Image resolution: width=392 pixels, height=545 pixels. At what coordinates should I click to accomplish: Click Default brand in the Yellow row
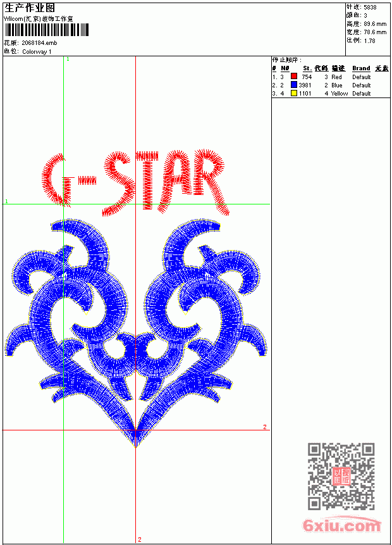[362, 94]
